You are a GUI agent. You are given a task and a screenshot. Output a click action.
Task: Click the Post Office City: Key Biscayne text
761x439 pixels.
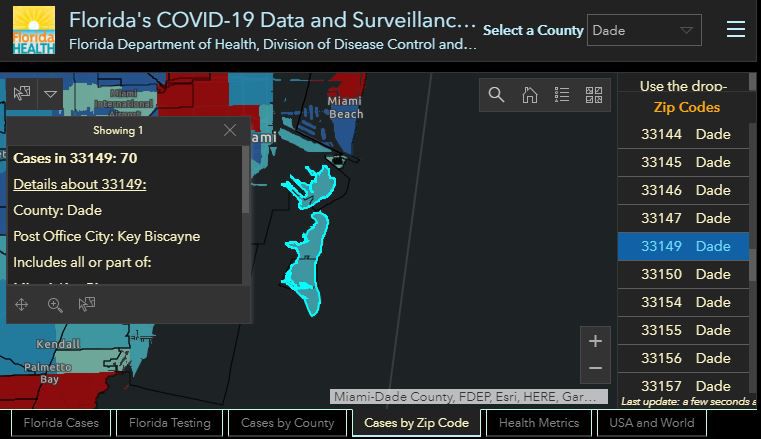(107, 236)
